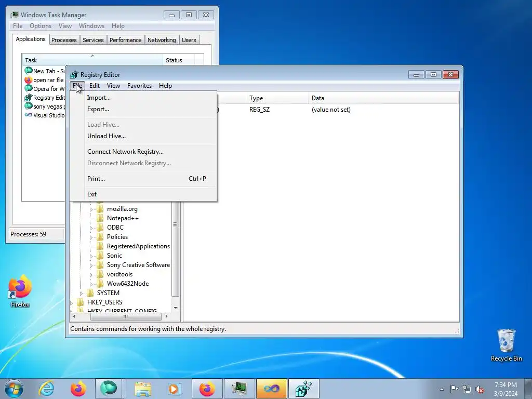Open the Windows Start button
Viewport: 532px width, 399px height.
14,389
